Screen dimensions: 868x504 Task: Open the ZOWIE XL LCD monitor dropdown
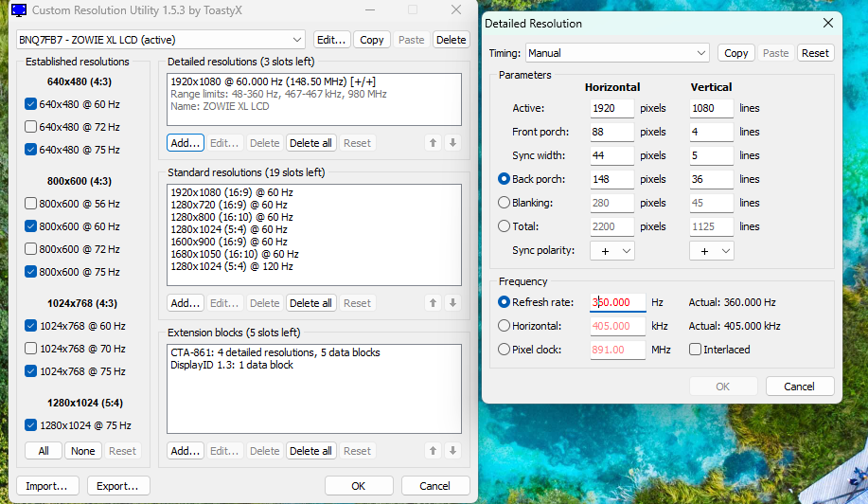click(161, 40)
